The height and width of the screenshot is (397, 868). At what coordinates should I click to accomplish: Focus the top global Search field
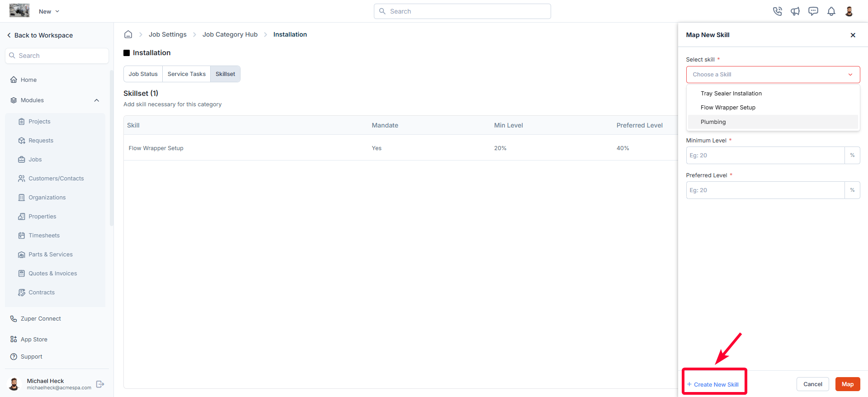pos(462,11)
